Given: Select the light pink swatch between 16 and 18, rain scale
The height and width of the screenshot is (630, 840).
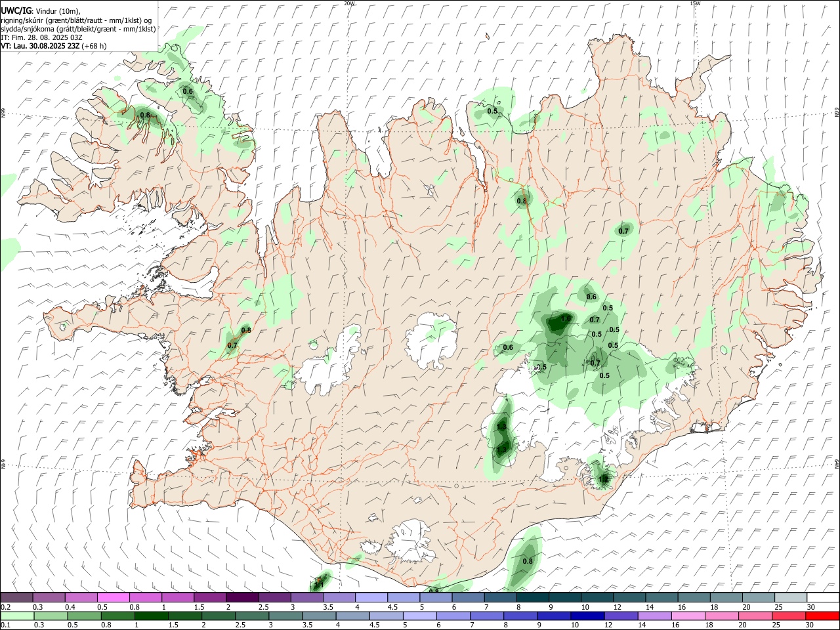Looking at the screenshot, I should (x=689, y=616).
